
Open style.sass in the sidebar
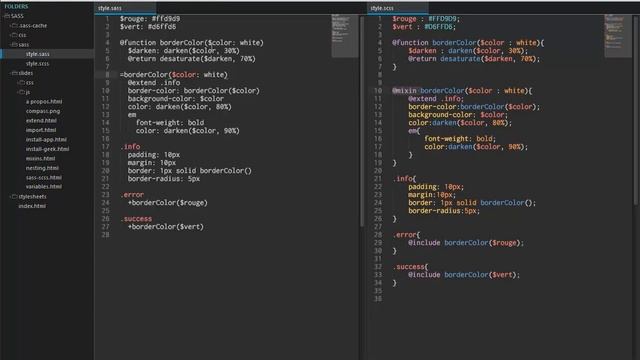(x=38, y=54)
